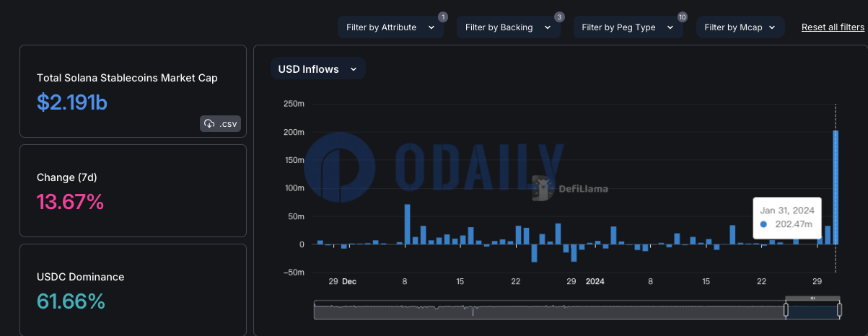
Task: Click the 13.67% change value
Action: 71,202
